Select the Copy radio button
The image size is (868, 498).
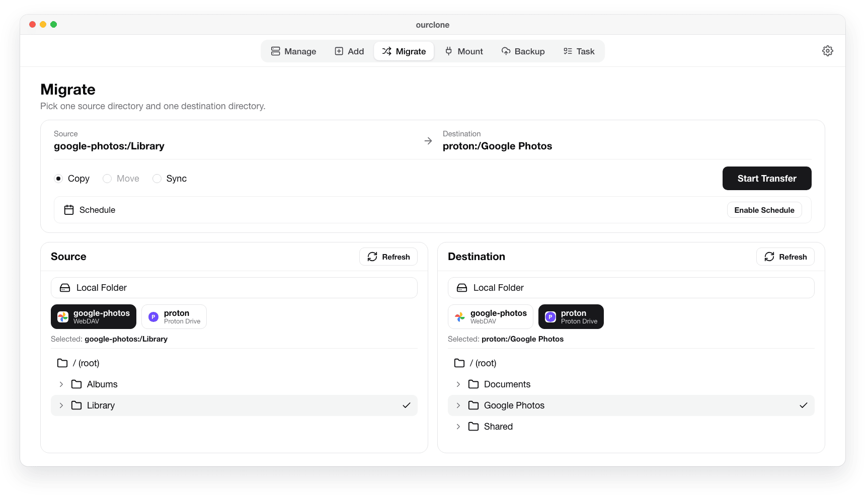[x=58, y=179]
